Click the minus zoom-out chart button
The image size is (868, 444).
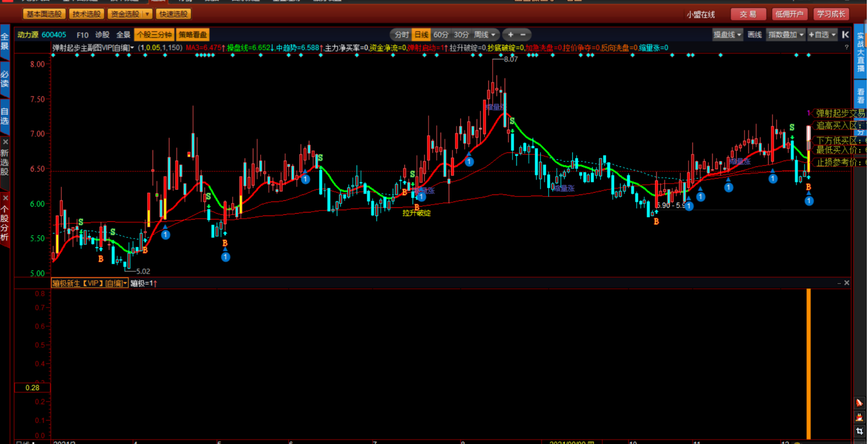523,35
